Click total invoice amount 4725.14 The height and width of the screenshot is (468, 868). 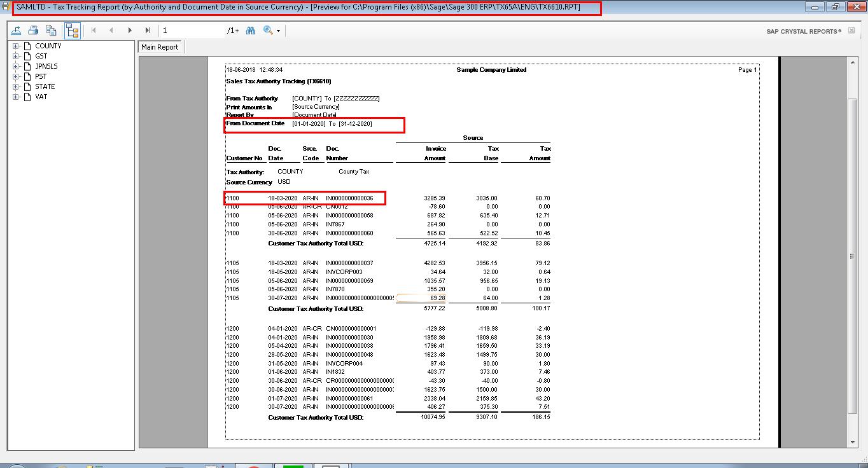(x=435, y=244)
